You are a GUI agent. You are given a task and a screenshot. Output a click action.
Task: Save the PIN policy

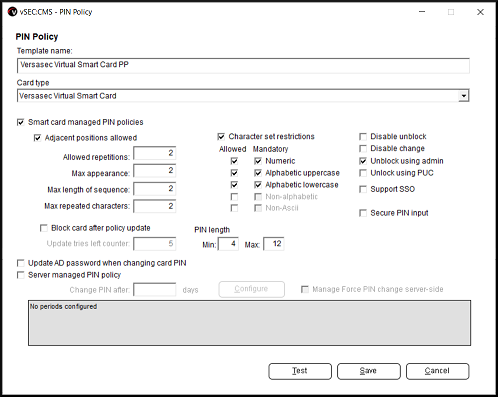369,371
